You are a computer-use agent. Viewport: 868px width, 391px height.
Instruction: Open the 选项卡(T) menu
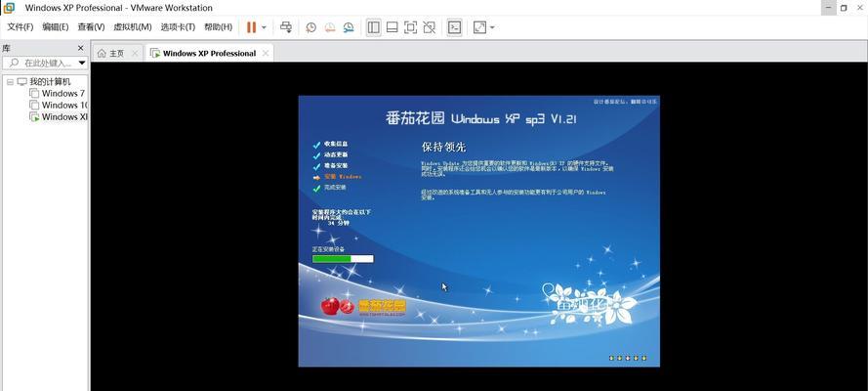[x=178, y=27]
